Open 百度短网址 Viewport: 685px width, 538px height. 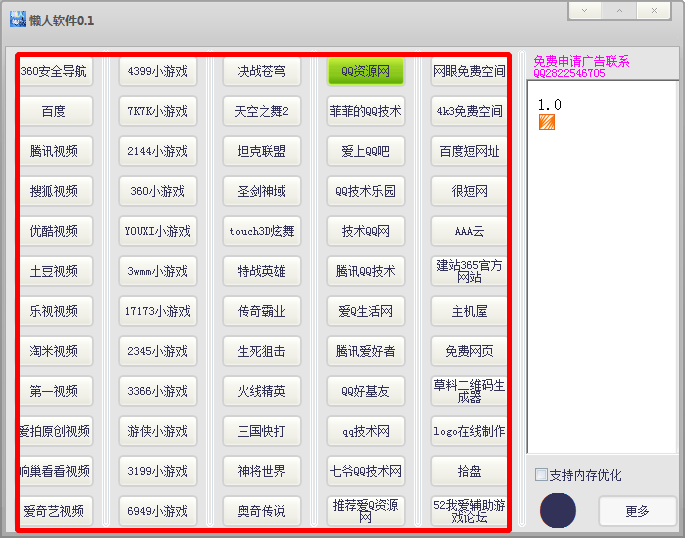(469, 151)
